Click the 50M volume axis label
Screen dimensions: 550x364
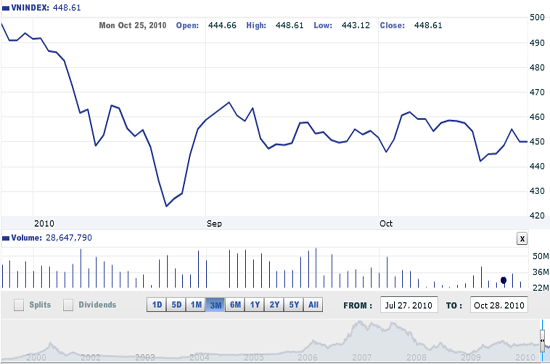pos(541,256)
